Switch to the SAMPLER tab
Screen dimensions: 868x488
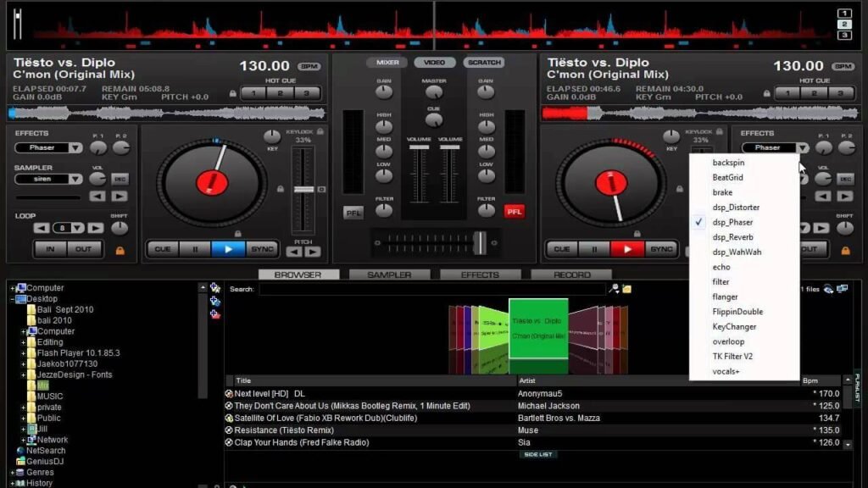click(389, 274)
